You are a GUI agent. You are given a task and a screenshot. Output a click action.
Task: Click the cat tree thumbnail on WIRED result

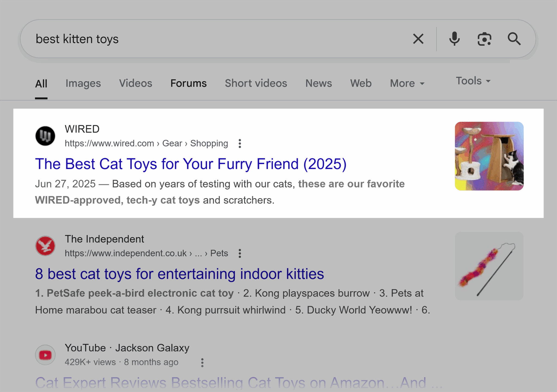[489, 156]
